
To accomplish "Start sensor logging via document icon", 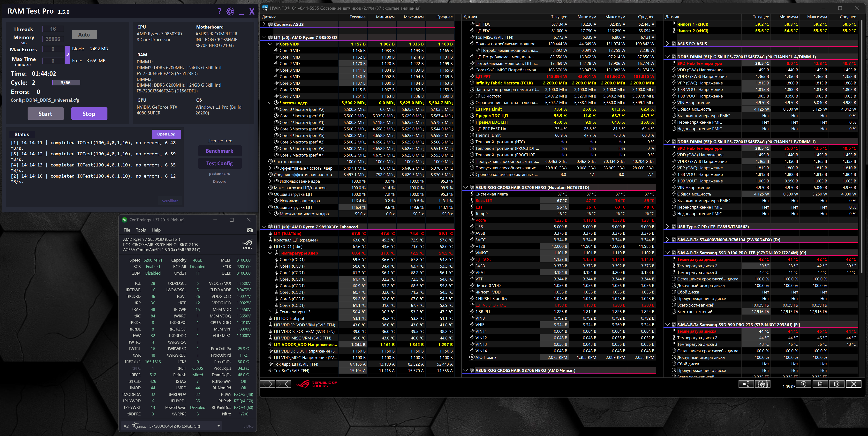I will click(x=820, y=384).
